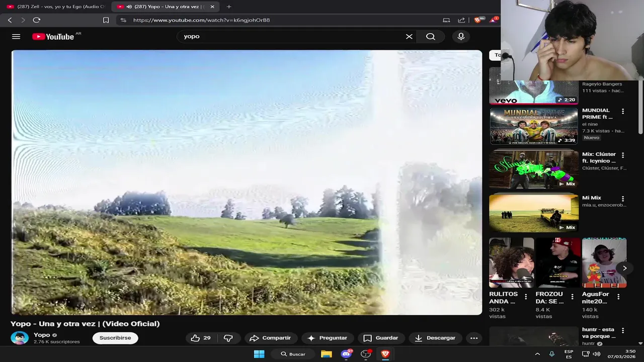Open Brave browser taskbar icon
Viewport: 644px width, 362px height.
(385, 354)
